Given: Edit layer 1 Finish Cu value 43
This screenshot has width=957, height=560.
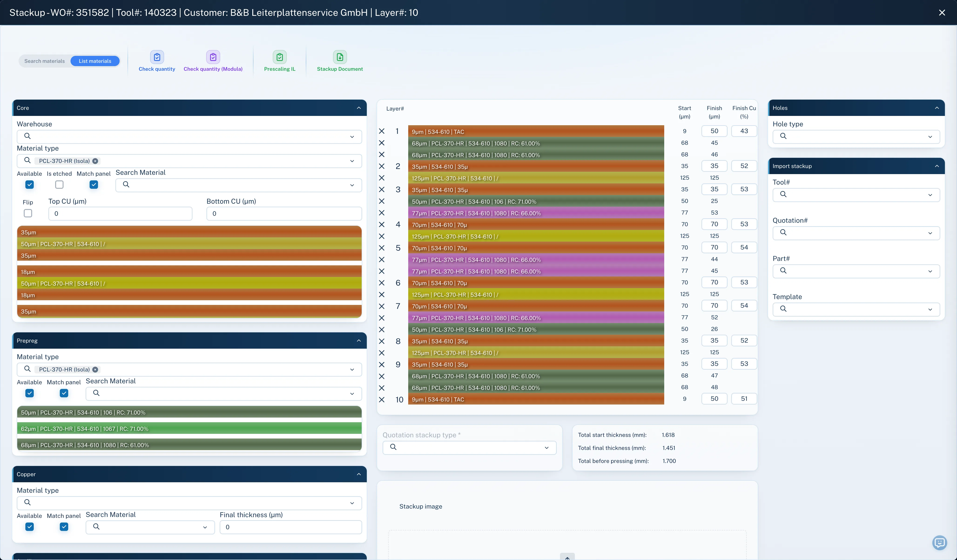Looking at the screenshot, I should 744,131.
